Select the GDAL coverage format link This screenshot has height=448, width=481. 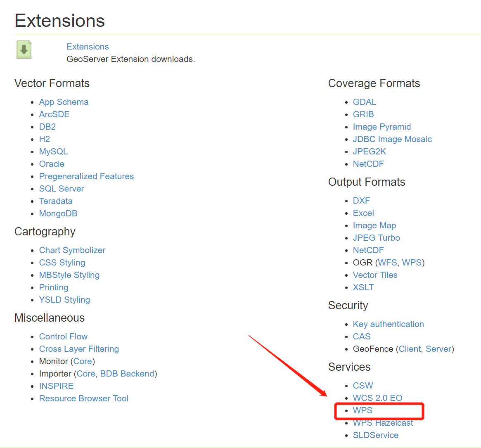click(365, 102)
